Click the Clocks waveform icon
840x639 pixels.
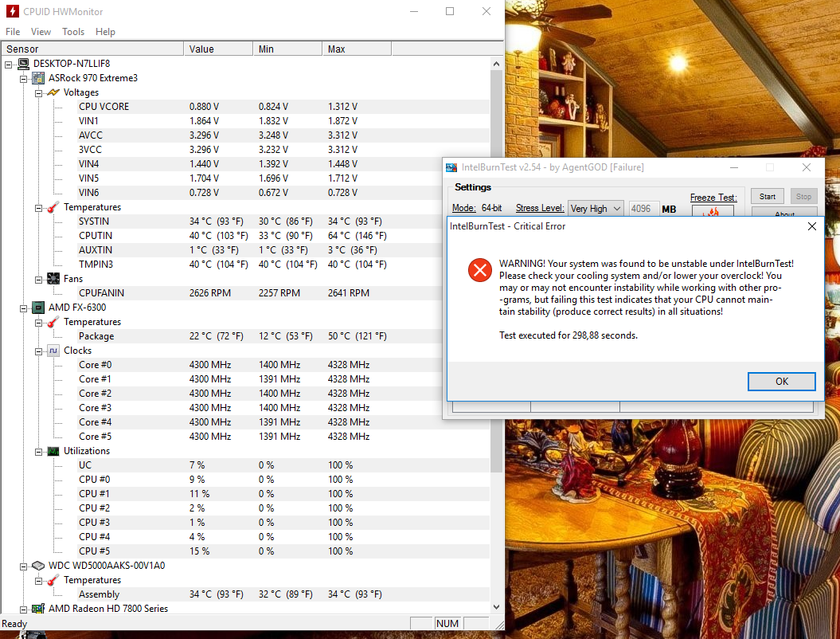pos(53,351)
